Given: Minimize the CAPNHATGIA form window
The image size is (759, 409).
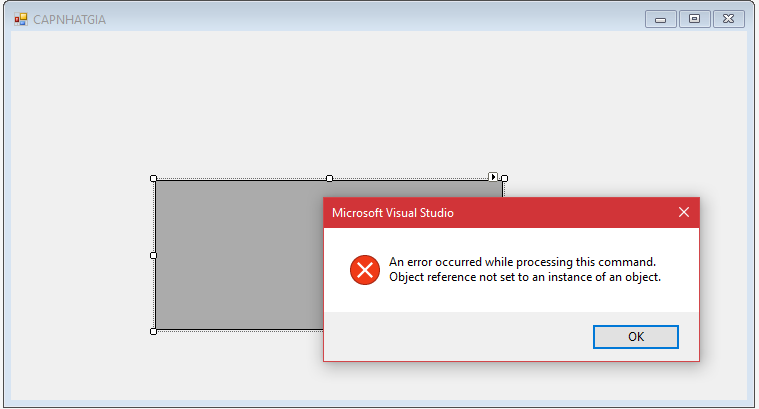Looking at the screenshot, I should tap(660, 19).
